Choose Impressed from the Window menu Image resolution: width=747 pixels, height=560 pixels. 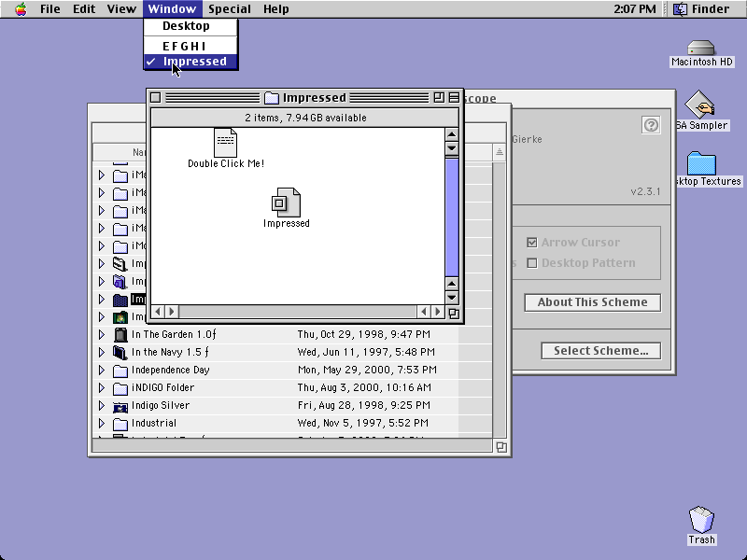coord(190,62)
